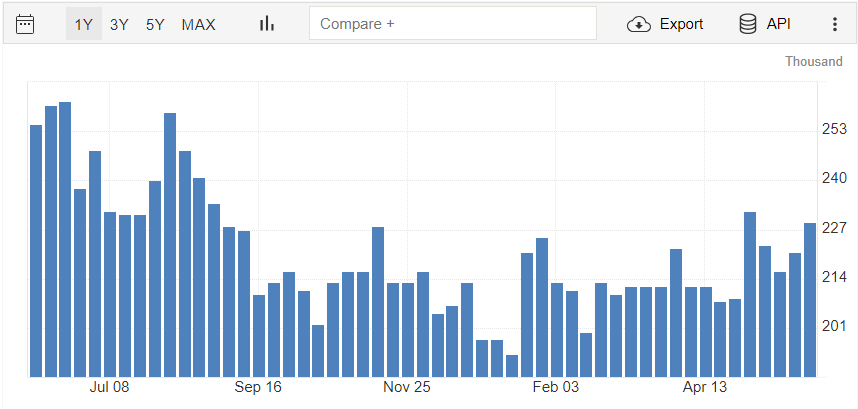Click the 'Apr 13' date label
Image resolution: width=858 pixels, height=409 pixels.
coord(705,388)
